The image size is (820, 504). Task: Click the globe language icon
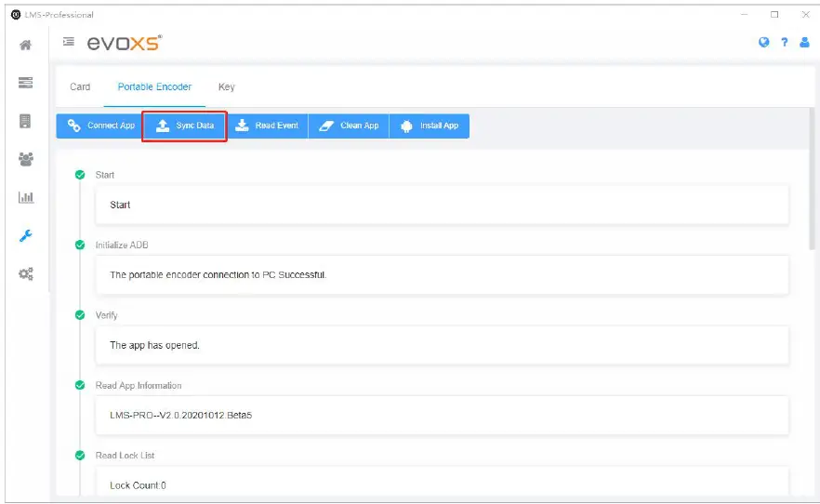tap(763, 43)
